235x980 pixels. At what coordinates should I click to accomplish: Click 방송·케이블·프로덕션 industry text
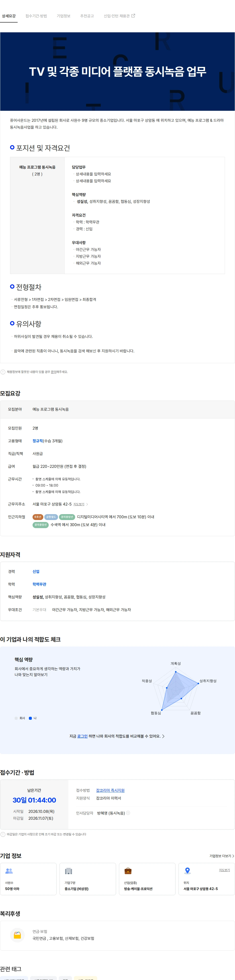click(x=138, y=889)
